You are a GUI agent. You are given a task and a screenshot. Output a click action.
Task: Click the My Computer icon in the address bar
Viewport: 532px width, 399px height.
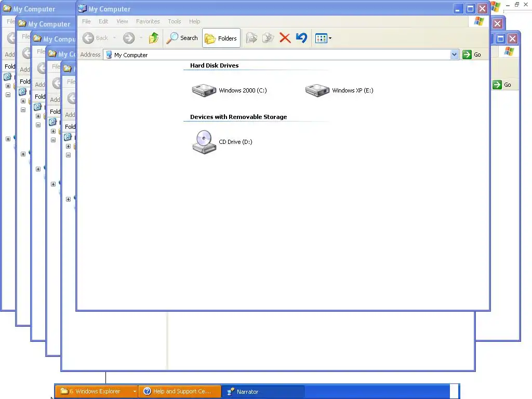pos(109,55)
